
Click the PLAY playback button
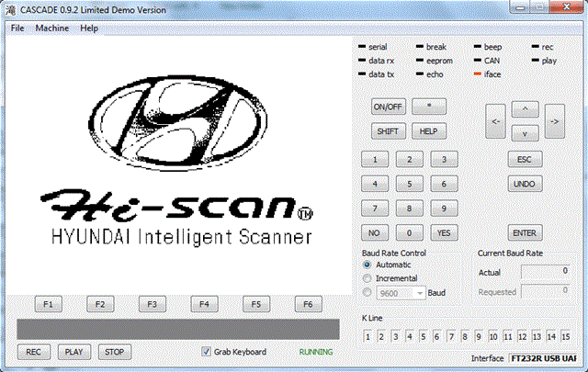(74, 352)
